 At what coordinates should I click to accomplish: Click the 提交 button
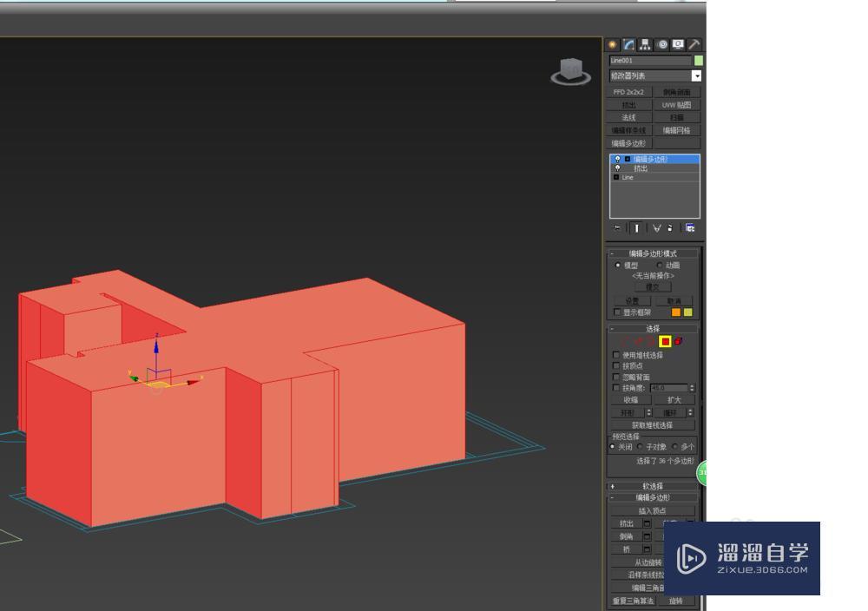pos(652,286)
